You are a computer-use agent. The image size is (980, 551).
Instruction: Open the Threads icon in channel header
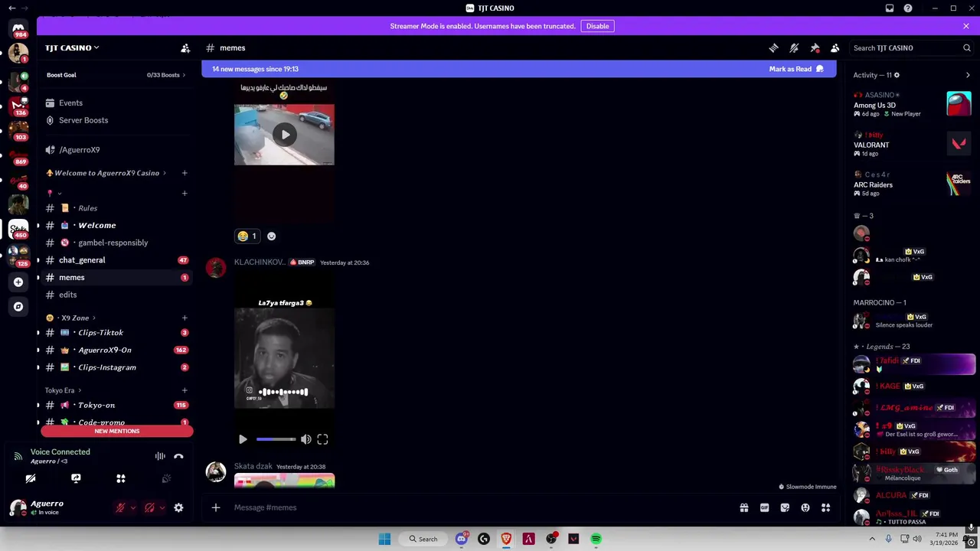pyautogui.click(x=773, y=47)
